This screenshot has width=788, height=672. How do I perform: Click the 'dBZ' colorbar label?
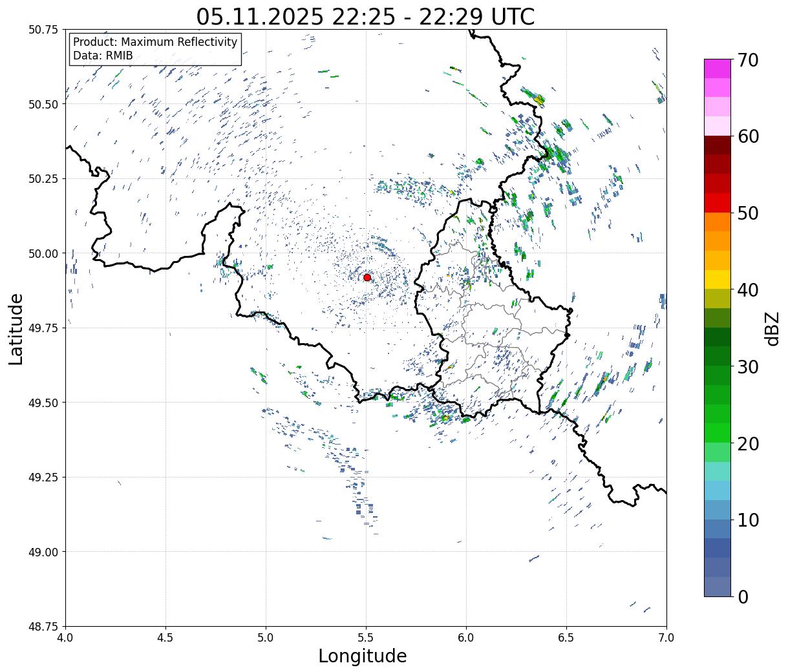(x=772, y=328)
